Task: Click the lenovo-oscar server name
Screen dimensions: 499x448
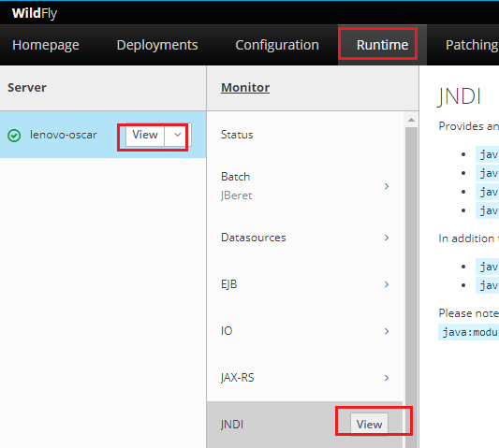Action: tap(64, 135)
